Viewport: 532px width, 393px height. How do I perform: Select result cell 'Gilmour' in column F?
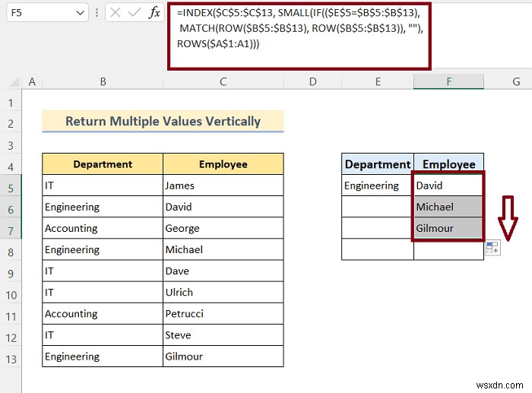pyautogui.click(x=448, y=228)
